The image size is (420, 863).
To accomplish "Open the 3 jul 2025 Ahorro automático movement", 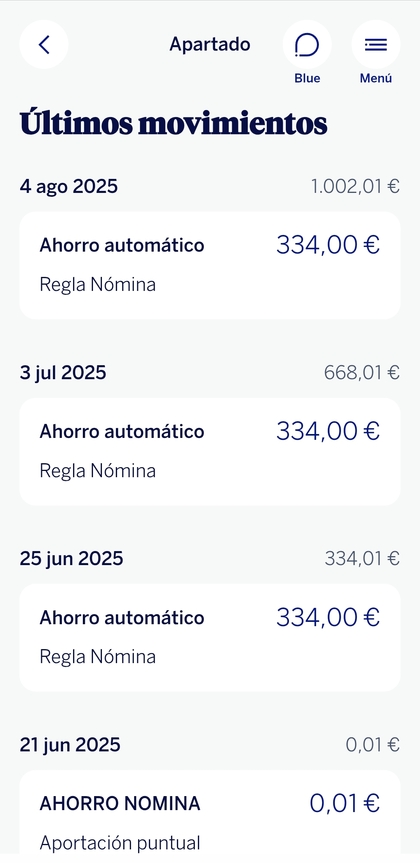I will point(210,451).
